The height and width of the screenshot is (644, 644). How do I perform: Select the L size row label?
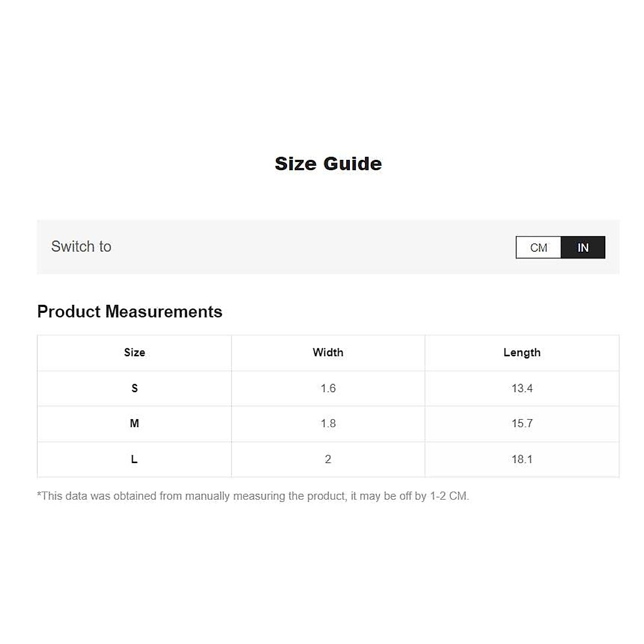coord(134,459)
